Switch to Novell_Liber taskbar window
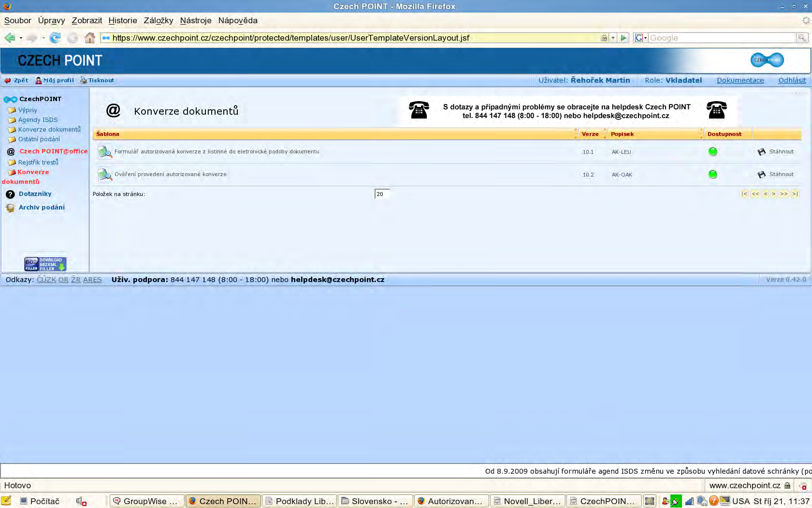Screen dimensions: 812x508 pos(527,501)
